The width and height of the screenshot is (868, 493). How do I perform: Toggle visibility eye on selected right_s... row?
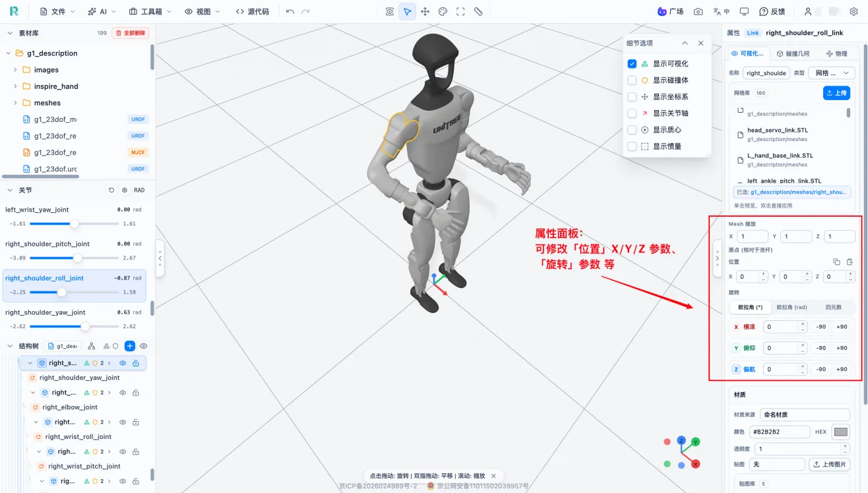[123, 362]
